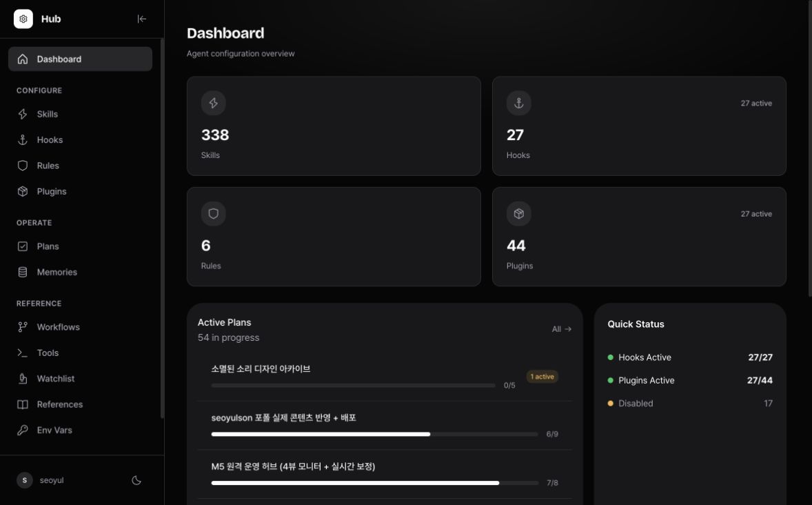
Task: Click the Hooks Active status row
Action: click(x=690, y=357)
